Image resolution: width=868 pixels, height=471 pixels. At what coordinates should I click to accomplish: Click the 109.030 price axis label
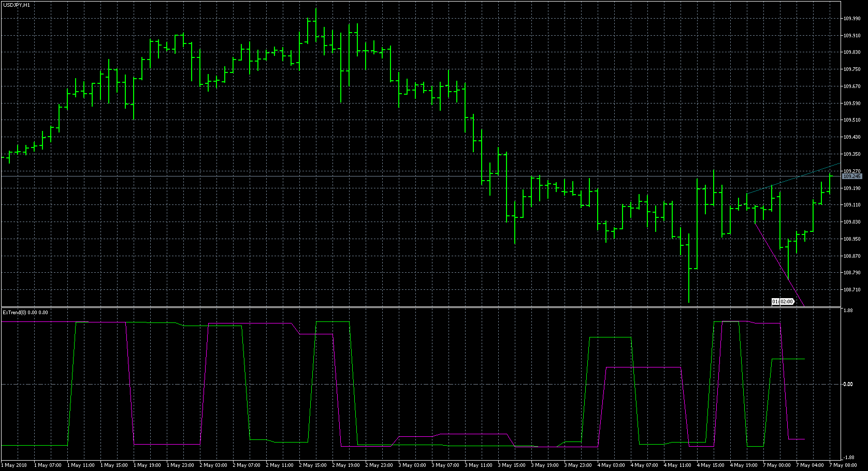point(852,222)
